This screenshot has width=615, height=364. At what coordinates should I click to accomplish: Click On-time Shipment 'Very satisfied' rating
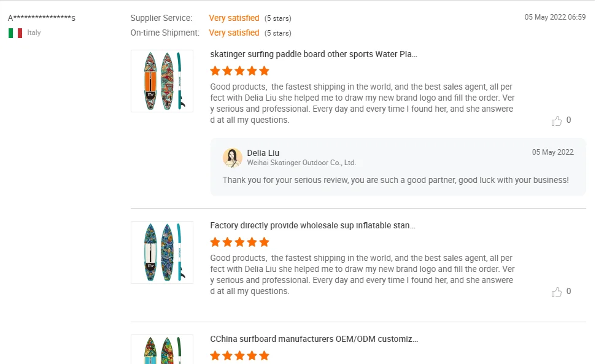234,33
